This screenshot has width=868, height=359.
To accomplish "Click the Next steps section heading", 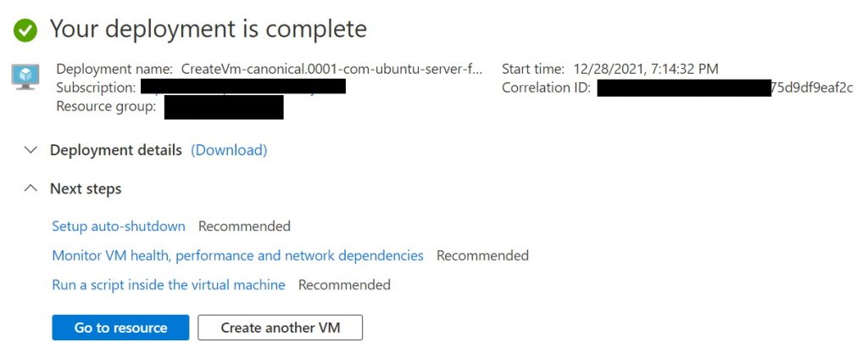I will tap(86, 189).
